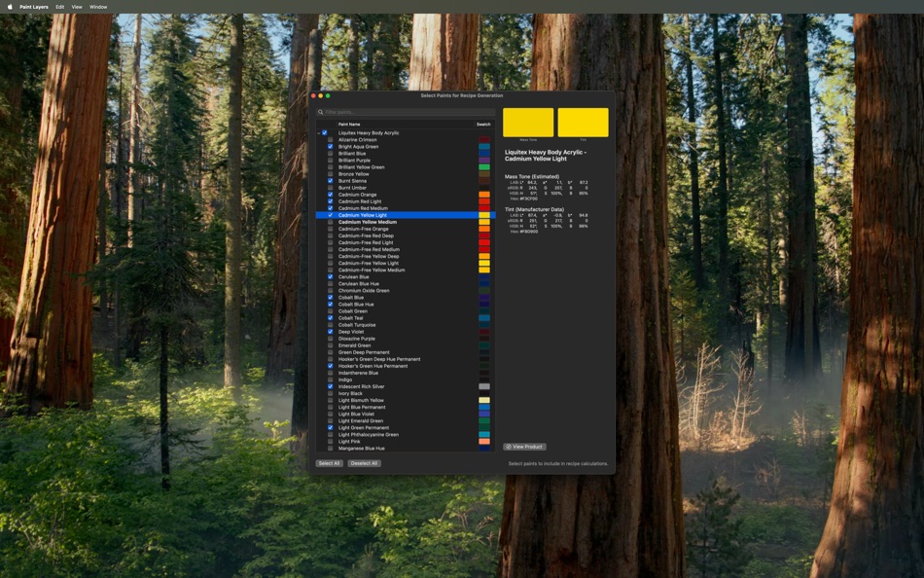The image size is (924, 578).
Task: Click the large Tint yellow swatch
Action: pyautogui.click(x=583, y=123)
